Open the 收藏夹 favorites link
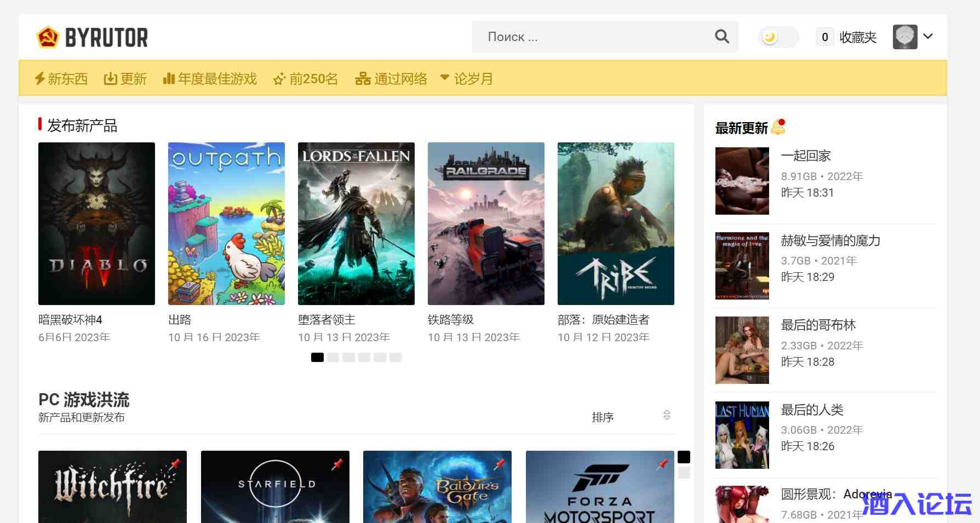Viewport: 980px width, 523px height. tap(857, 37)
